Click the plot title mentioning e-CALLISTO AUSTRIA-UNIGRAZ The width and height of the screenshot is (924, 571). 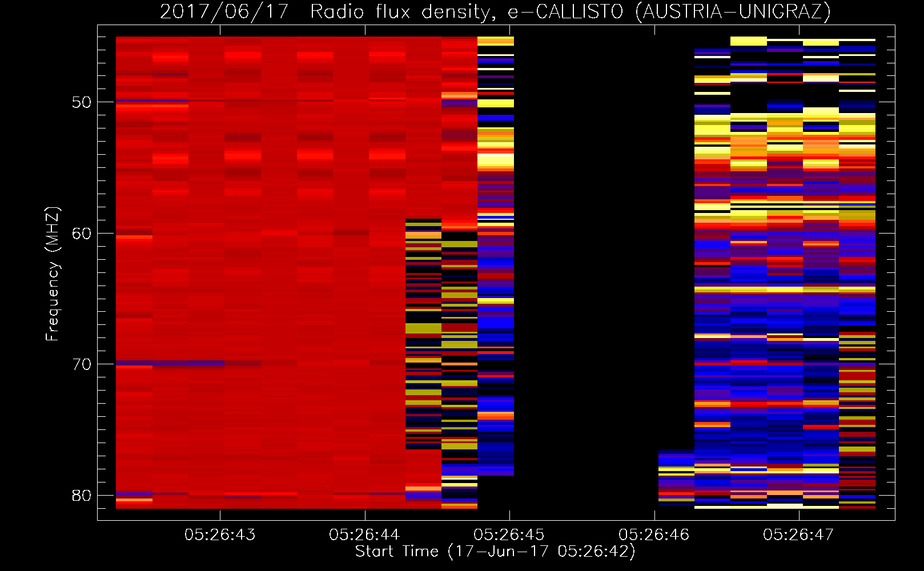pyautogui.click(x=495, y=11)
